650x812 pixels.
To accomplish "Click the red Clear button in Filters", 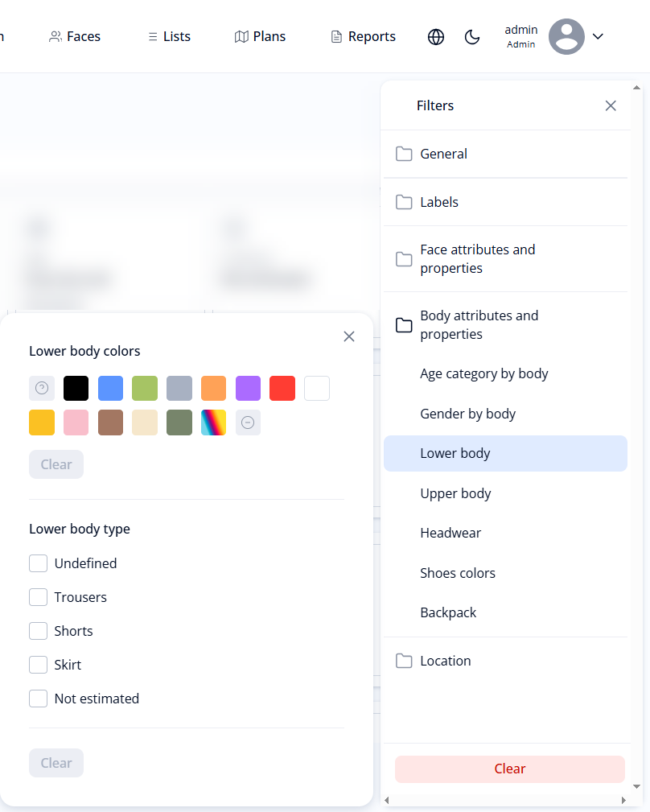I will [509, 769].
